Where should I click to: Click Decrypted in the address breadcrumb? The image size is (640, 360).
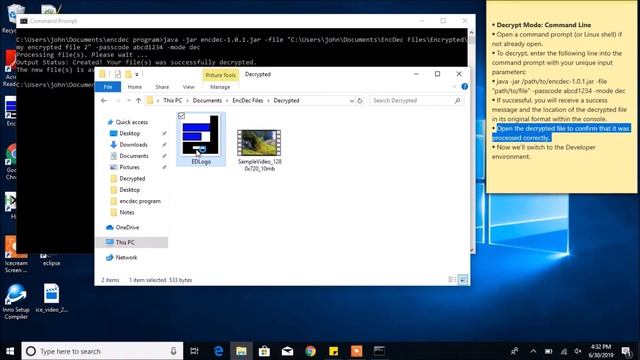coord(287,100)
